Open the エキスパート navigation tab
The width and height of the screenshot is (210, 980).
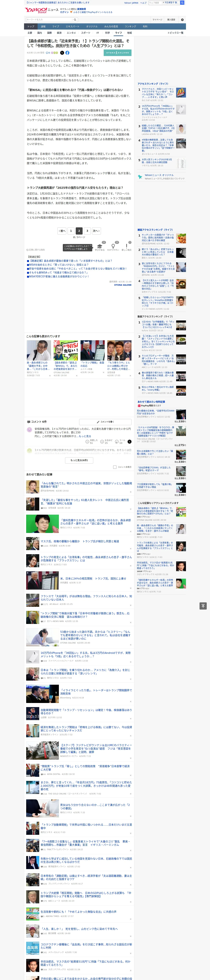coord(72,27)
